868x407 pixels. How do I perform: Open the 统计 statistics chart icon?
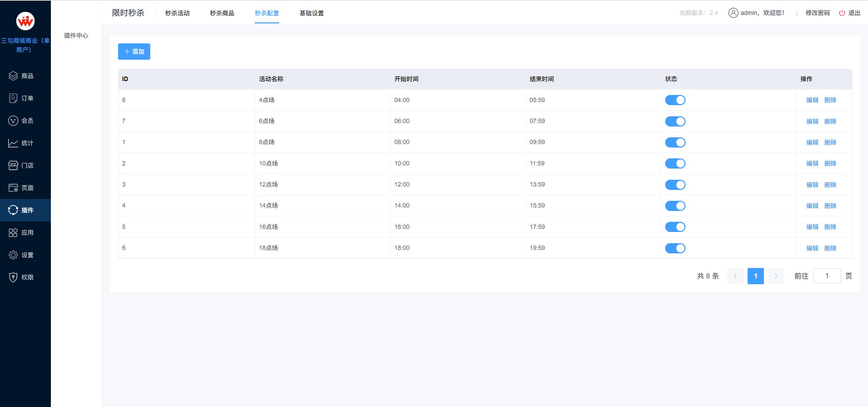point(13,143)
